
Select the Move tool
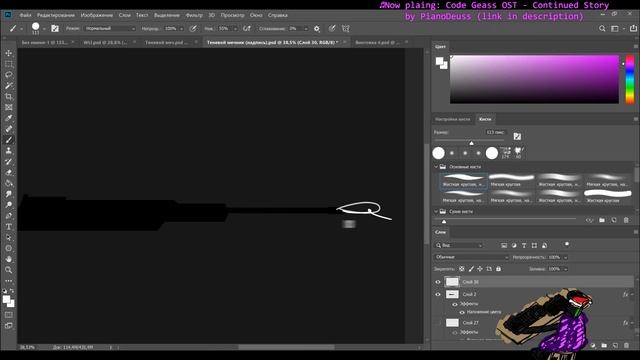9,53
